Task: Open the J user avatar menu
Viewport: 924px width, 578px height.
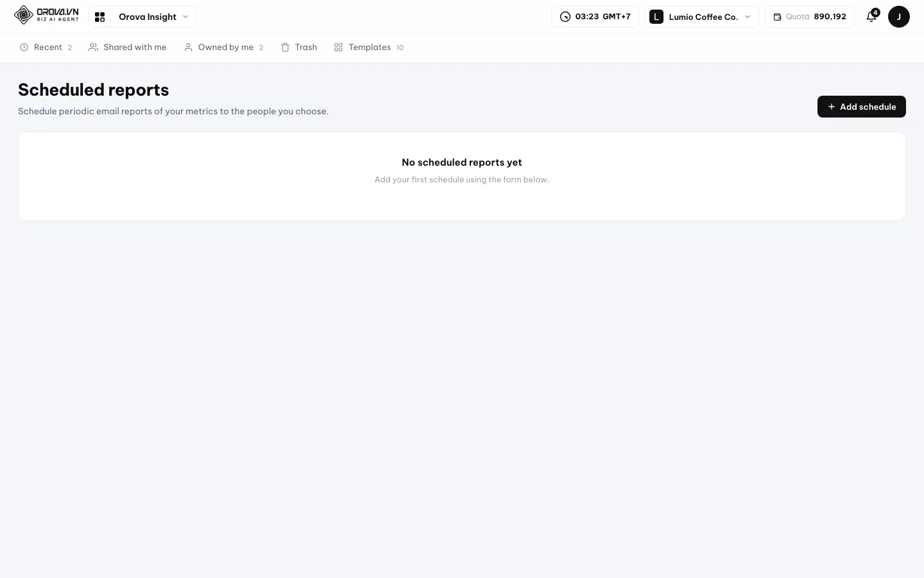Action: pos(898,17)
